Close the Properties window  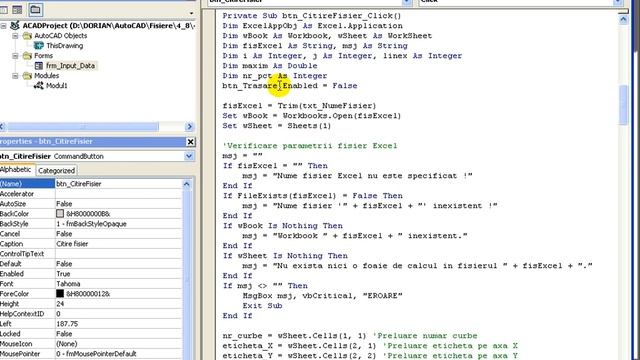tap(191, 142)
